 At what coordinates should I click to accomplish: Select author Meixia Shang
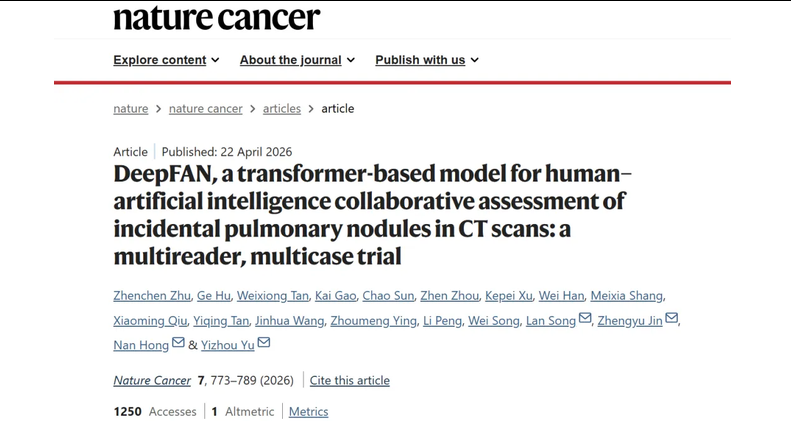point(627,295)
